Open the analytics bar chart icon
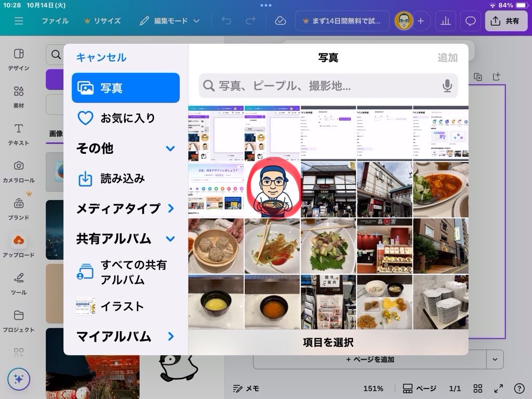Image resolution: width=532 pixels, height=399 pixels. tap(445, 21)
